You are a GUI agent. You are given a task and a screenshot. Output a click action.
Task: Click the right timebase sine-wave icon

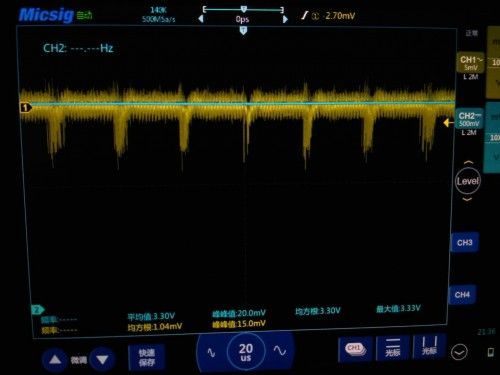point(279,350)
